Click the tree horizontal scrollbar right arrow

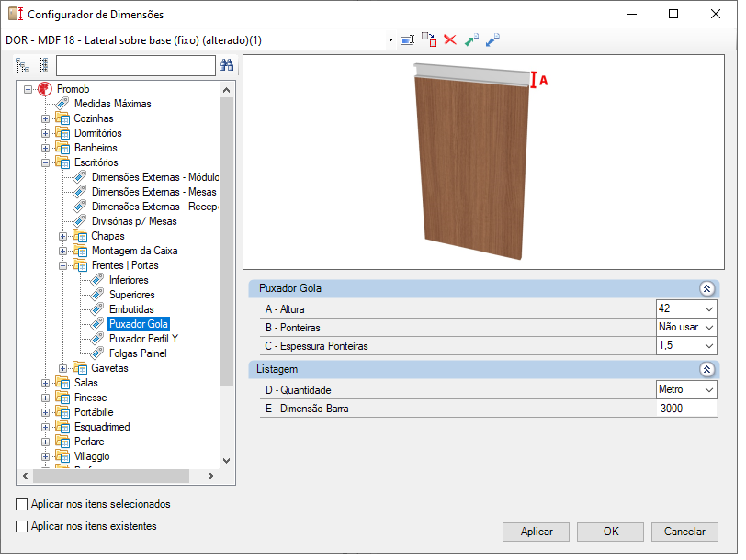pos(210,476)
